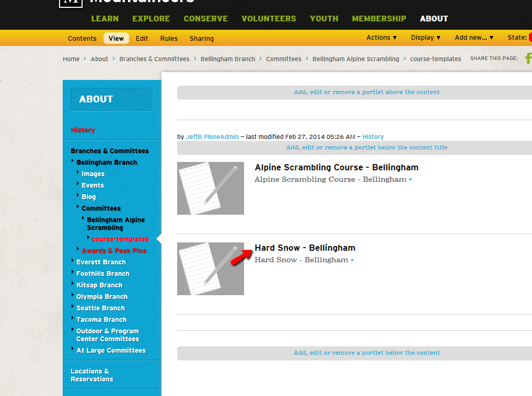Click the Alpine Scrambling Course notepad thumbnail
532x396 pixels.
click(x=211, y=188)
